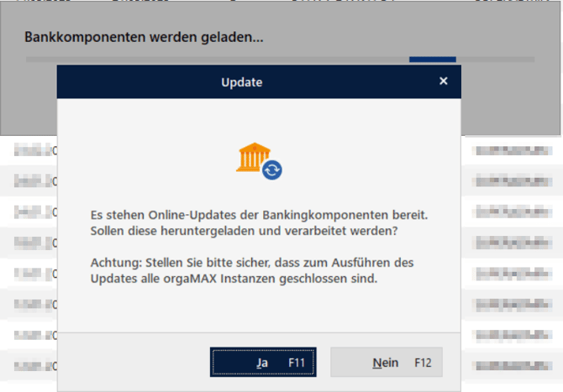This screenshot has width=563, height=392.
Task: Click the blue sync arrows badge
Action: [x=272, y=170]
